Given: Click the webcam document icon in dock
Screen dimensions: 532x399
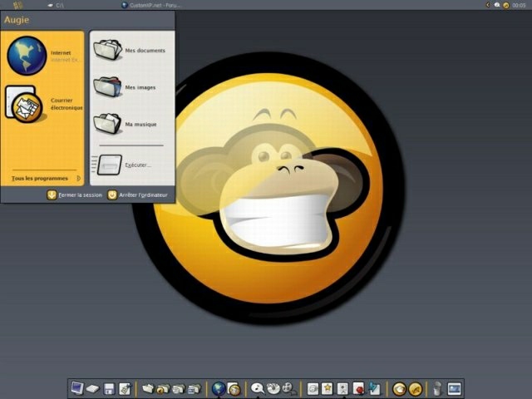Looking at the screenshot, I should (343, 389).
